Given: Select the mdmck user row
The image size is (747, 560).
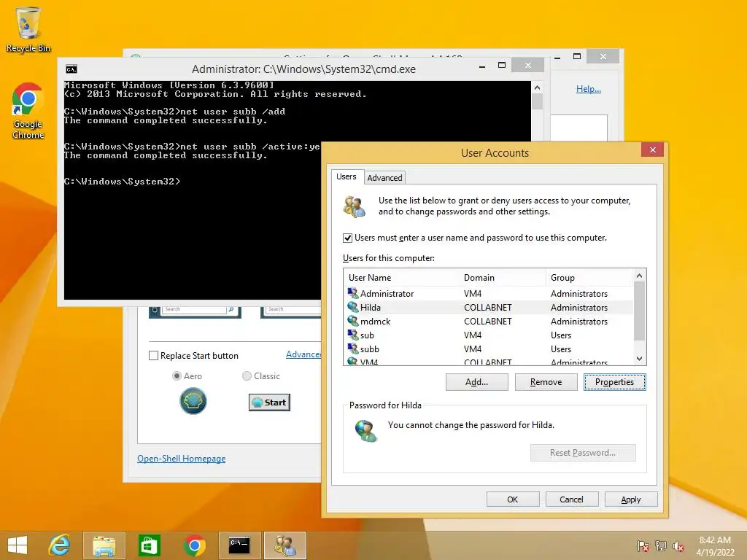Looking at the screenshot, I should coord(488,321).
